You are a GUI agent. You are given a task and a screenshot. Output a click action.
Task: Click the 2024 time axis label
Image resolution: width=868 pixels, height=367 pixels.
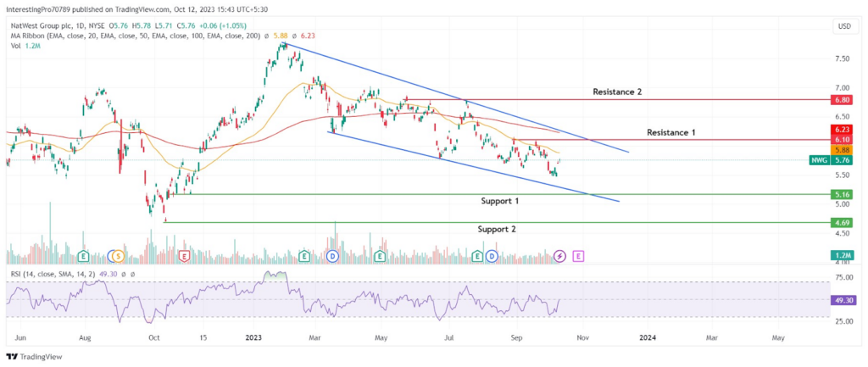(647, 336)
